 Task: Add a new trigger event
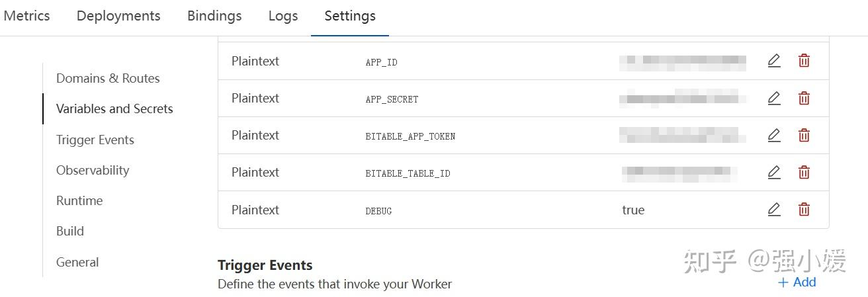coord(797,282)
